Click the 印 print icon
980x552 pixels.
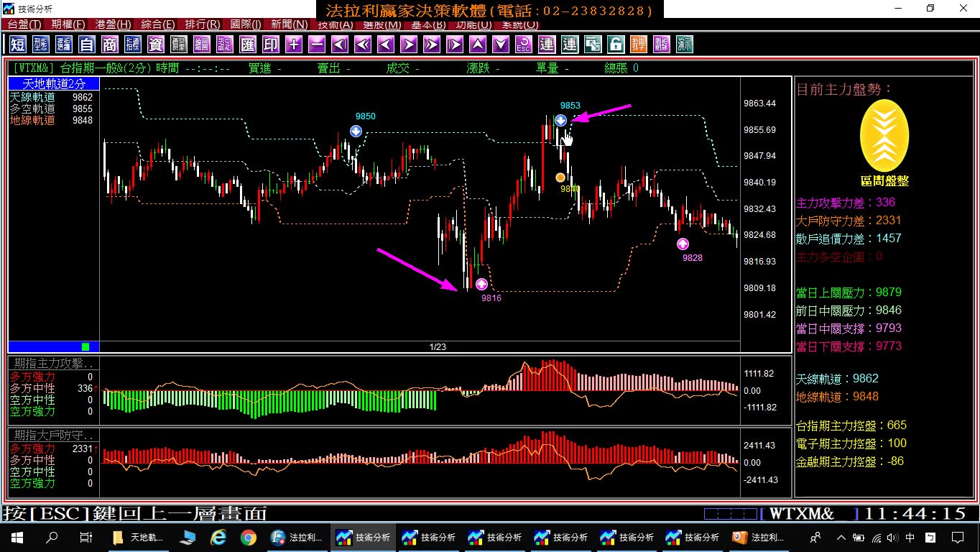pos(271,44)
